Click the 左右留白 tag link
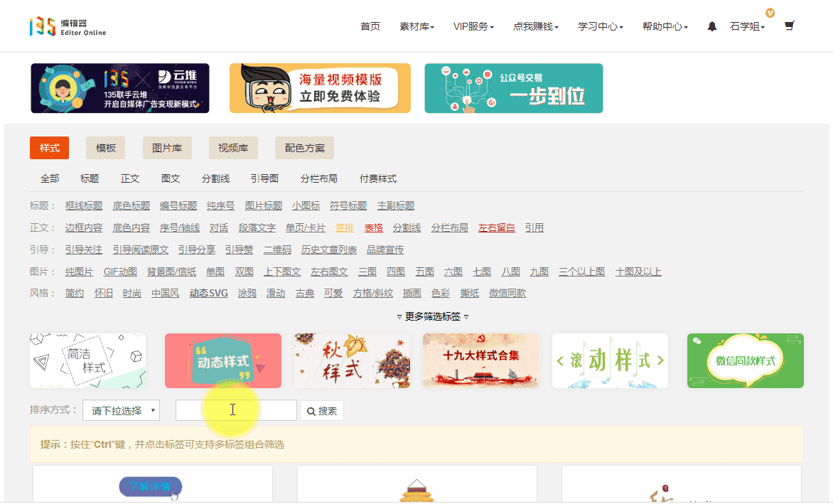833x504 pixels. tap(497, 228)
